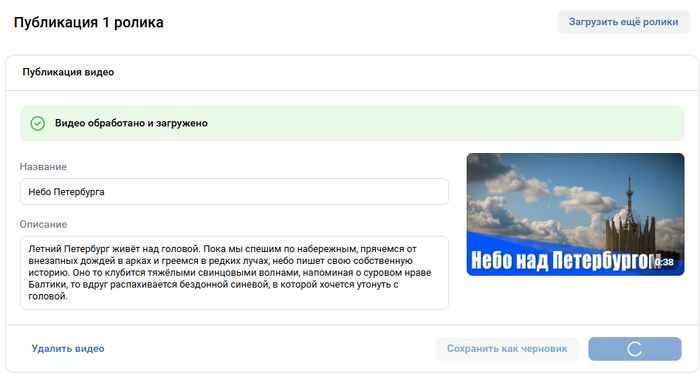Click the 'Публикация 1 ролика' page heading

(x=88, y=22)
